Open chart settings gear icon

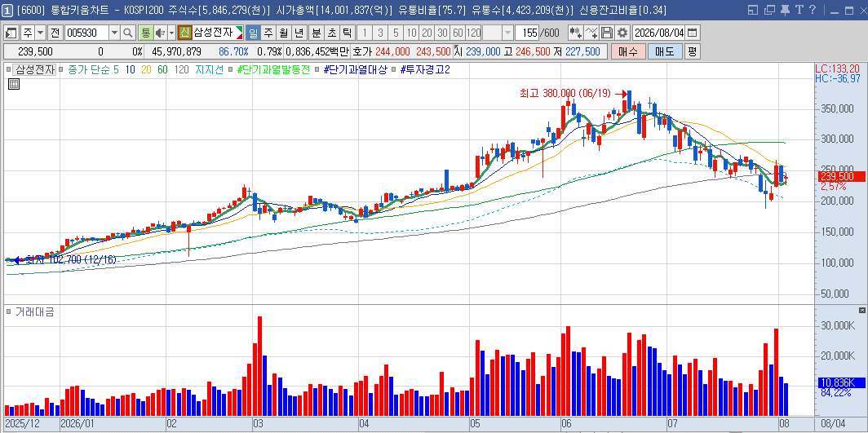coord(622,33)
